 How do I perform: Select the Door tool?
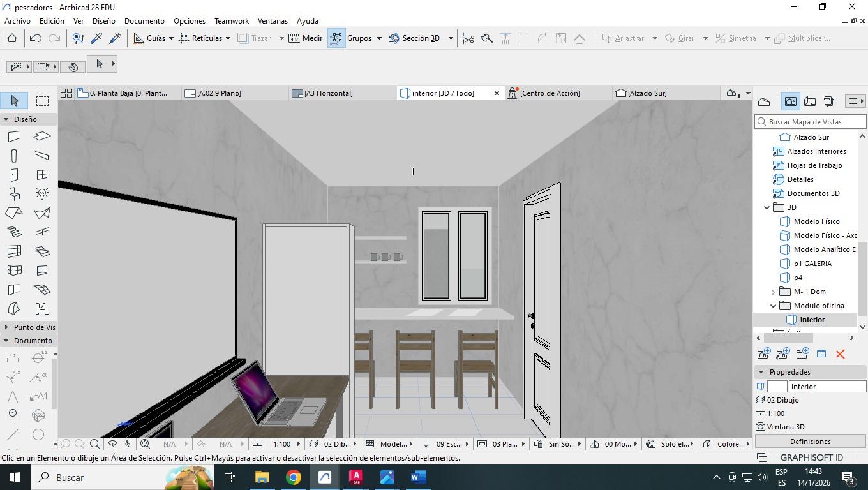14,175
